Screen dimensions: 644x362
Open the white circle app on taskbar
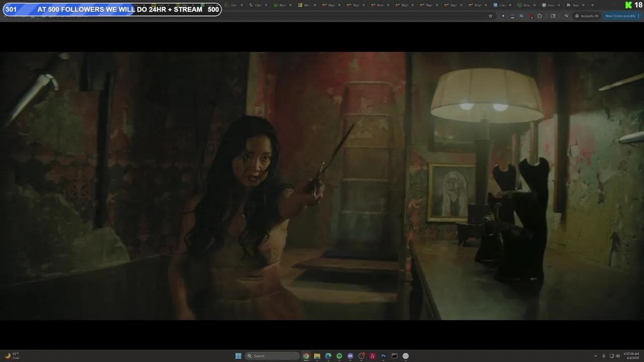pyautogui.click(x=406, y=356)
